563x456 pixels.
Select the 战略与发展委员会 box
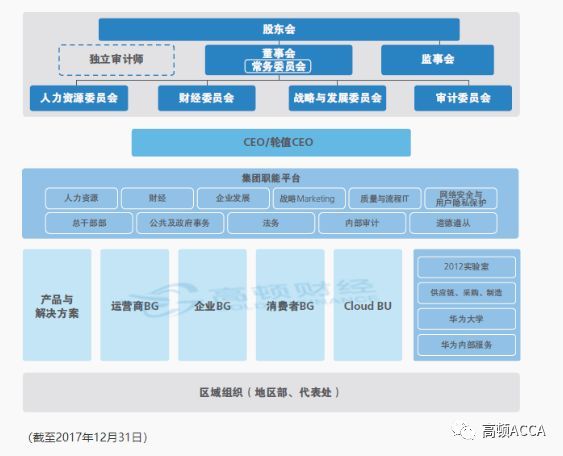(x=337, y=98)
